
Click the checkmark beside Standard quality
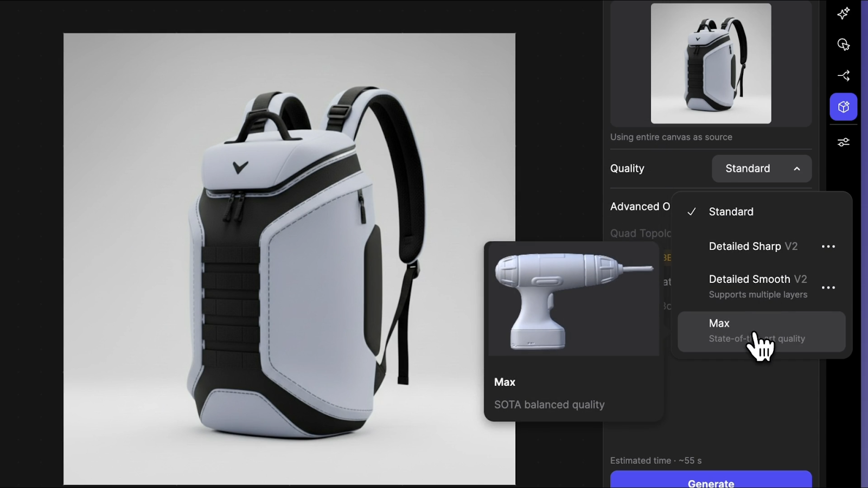(x=692, y=212)
